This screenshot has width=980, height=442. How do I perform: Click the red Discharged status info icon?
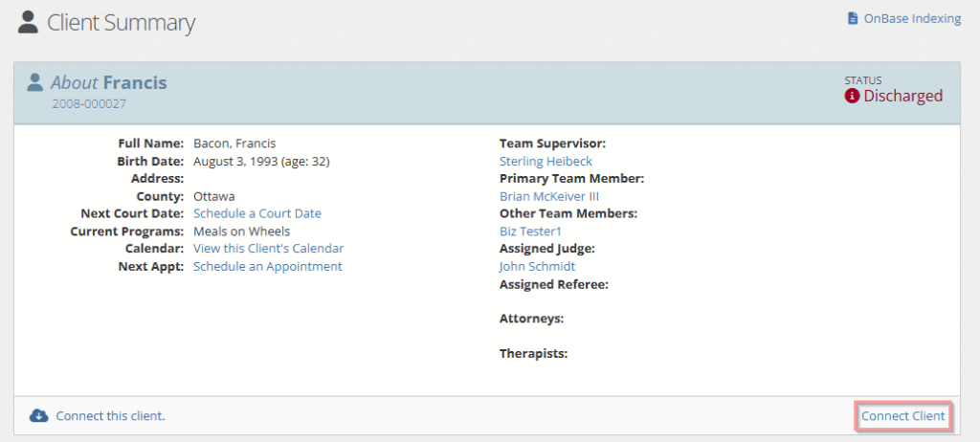[x=852, y=96]
